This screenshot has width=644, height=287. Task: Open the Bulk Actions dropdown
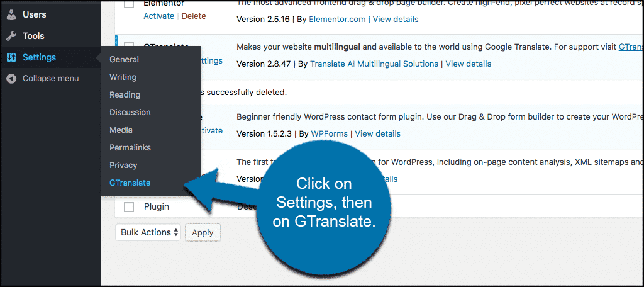tap(148, 232)
